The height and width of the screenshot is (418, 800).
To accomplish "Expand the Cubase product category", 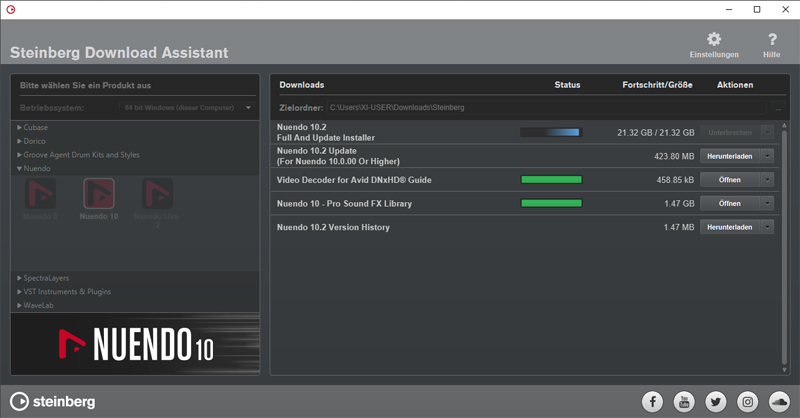I will 19,127.
